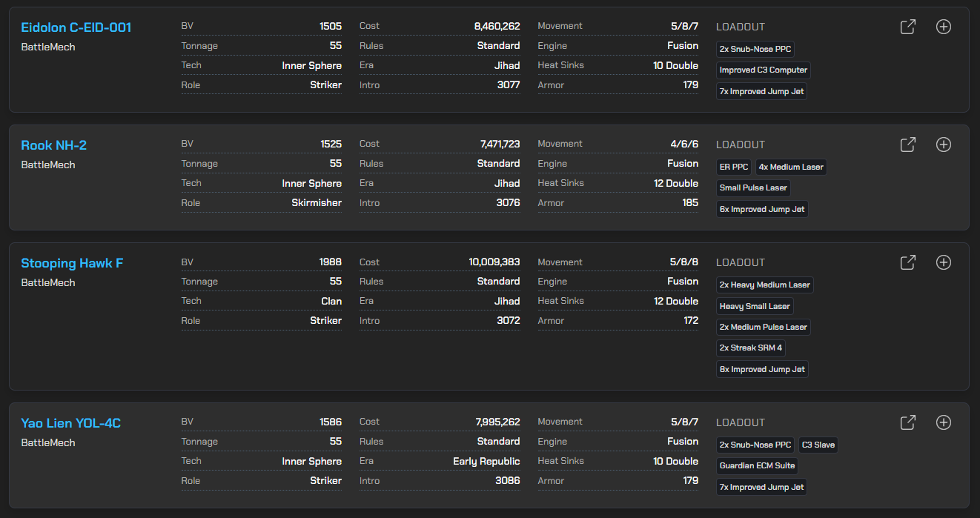Click the Improved C3 Computer loadout tag
The width and height of the screenshot is (980, 518).
[x=764, y=70]
